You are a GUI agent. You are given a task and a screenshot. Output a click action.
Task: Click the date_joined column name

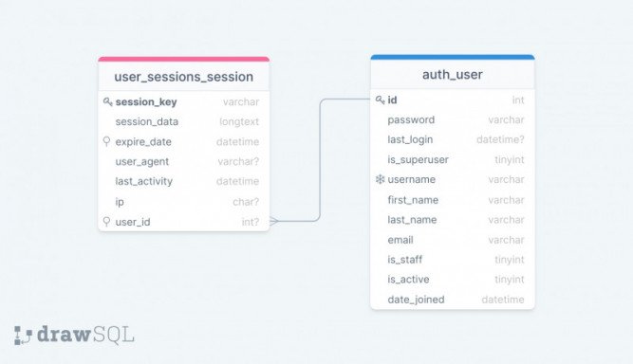click(416, 300)
